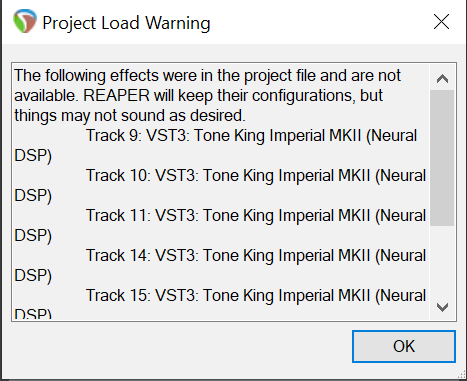Image resolution: width=467 pixels, height=381 pixels.
Task: Click the scroll up arrow
Action: (x=442, y=79)
